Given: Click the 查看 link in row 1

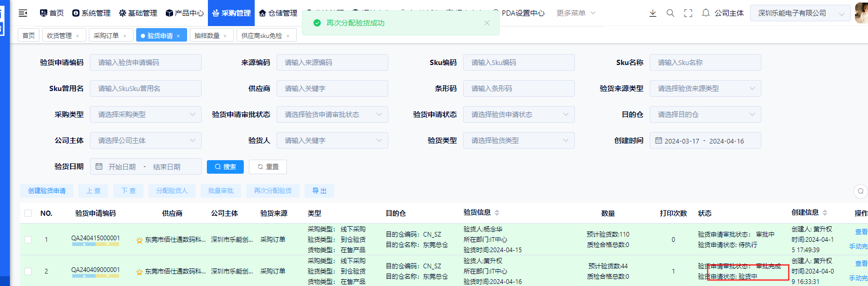Looking at the screenshot, I should point(861,232).
